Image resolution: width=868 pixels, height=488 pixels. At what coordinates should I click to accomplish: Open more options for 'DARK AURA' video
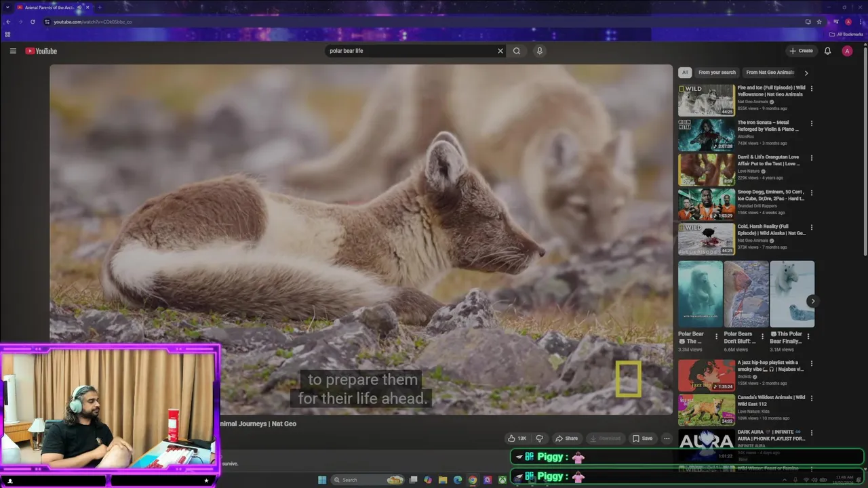click(x=811, y=433)
